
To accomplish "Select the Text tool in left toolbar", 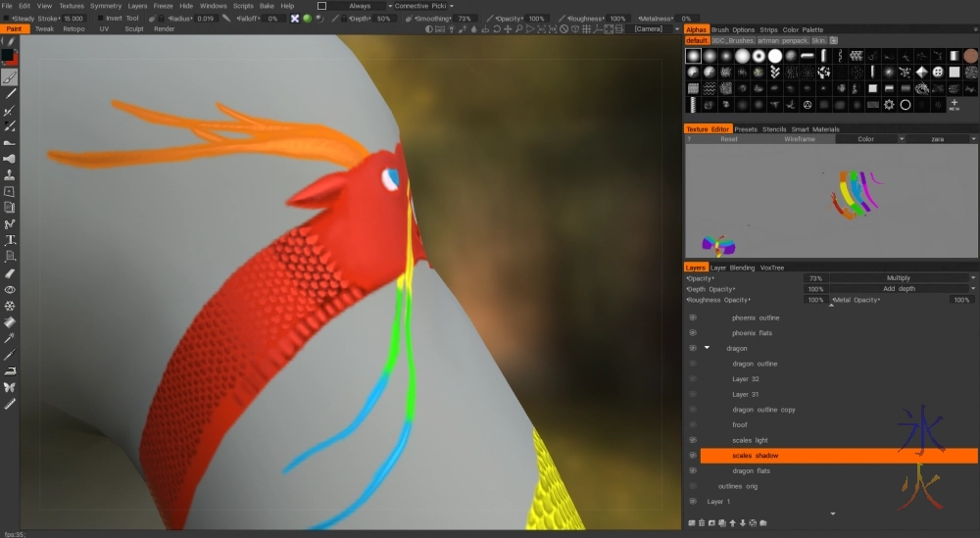I will click(10, 240).
